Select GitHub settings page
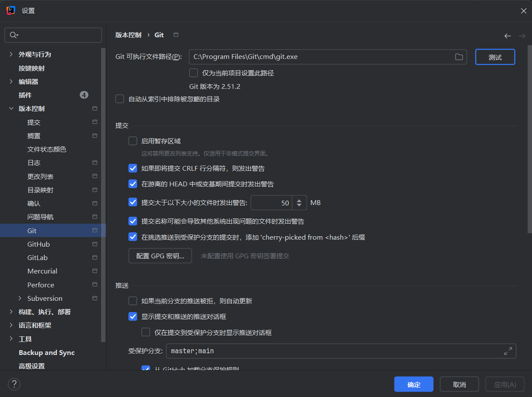532x397 pixels. point(39,244)
